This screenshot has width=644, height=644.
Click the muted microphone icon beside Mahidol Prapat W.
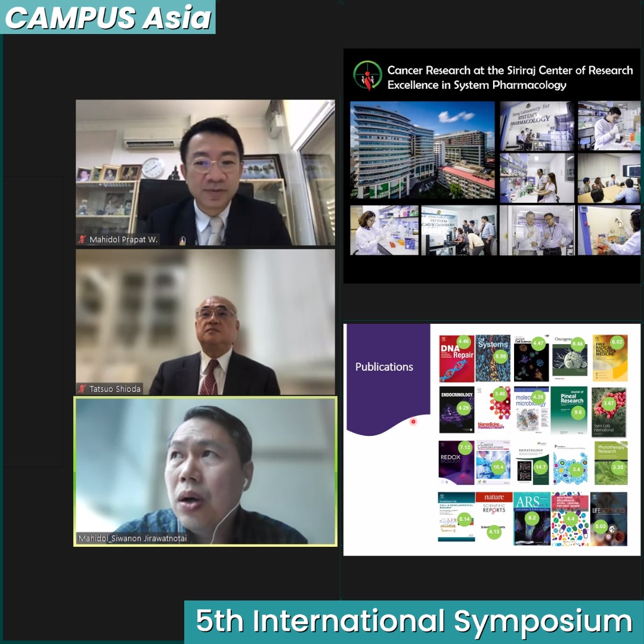click(82, 240)
